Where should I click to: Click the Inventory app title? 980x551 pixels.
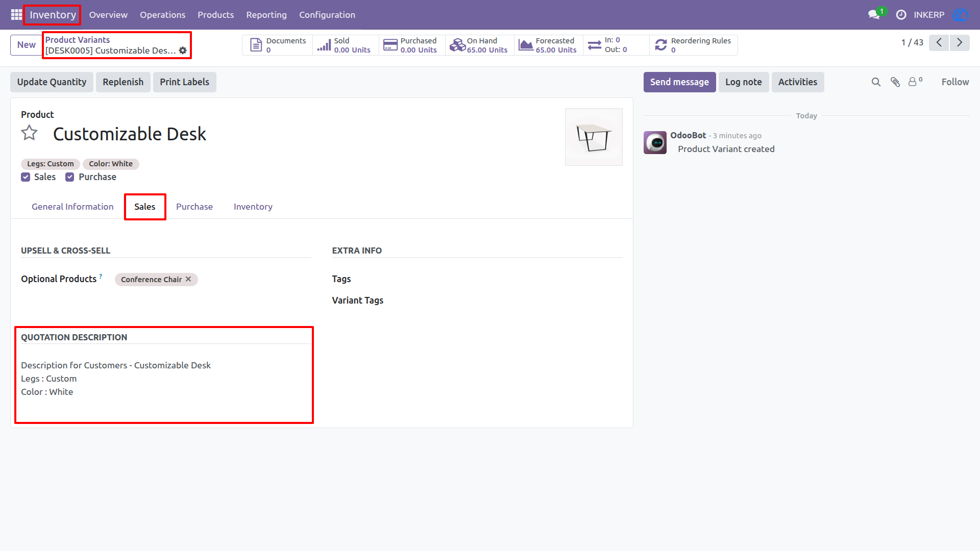53,15
